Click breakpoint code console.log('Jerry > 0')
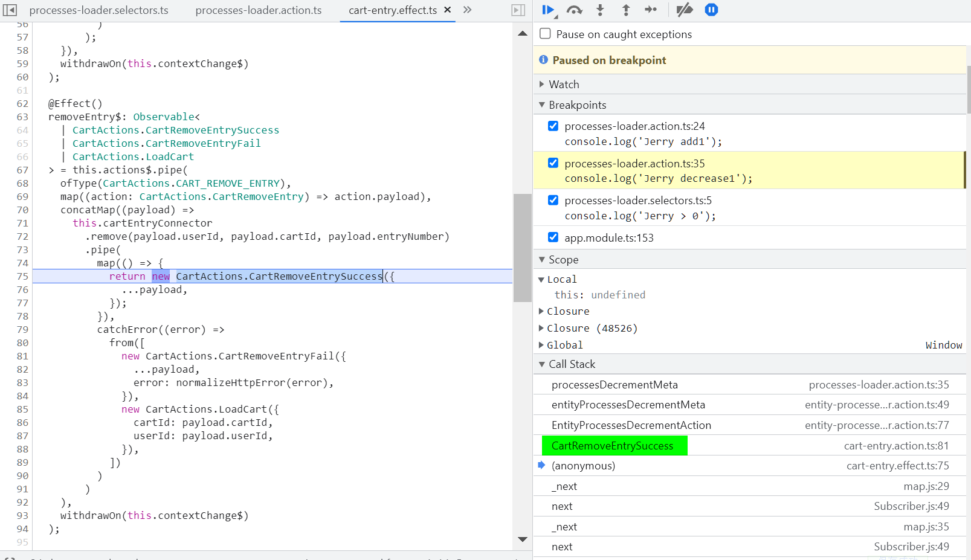 coord(640,216)
